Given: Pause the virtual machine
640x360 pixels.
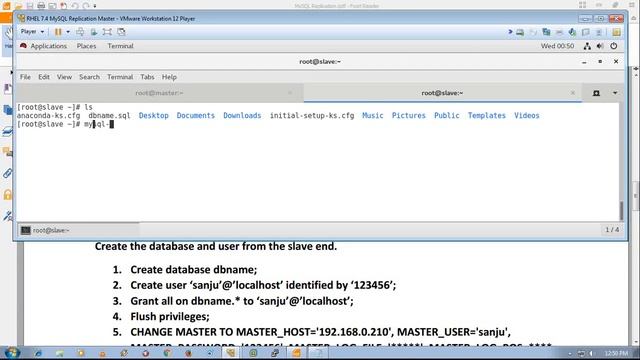Looking at the screenshot, I should coord(58,31).
